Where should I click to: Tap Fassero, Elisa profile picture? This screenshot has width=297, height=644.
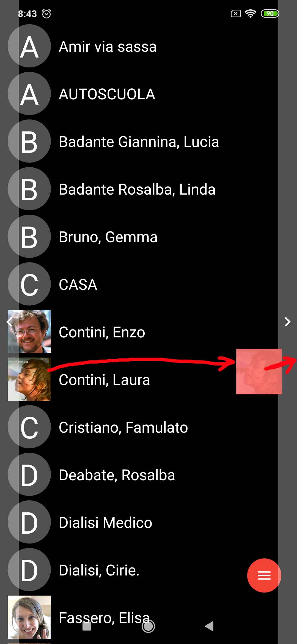tap(29, 617)
